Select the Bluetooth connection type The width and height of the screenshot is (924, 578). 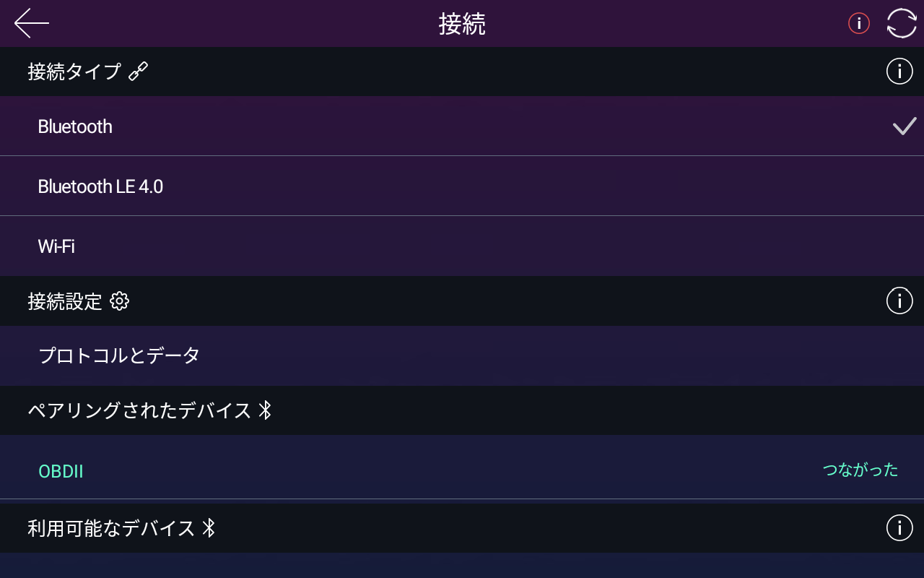click(75, 126)
